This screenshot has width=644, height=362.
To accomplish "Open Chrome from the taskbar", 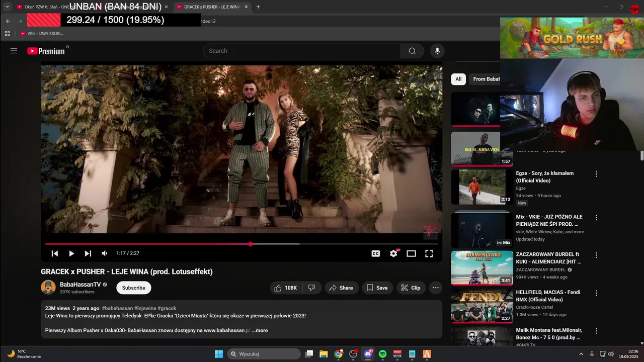I will coord(338,354).
